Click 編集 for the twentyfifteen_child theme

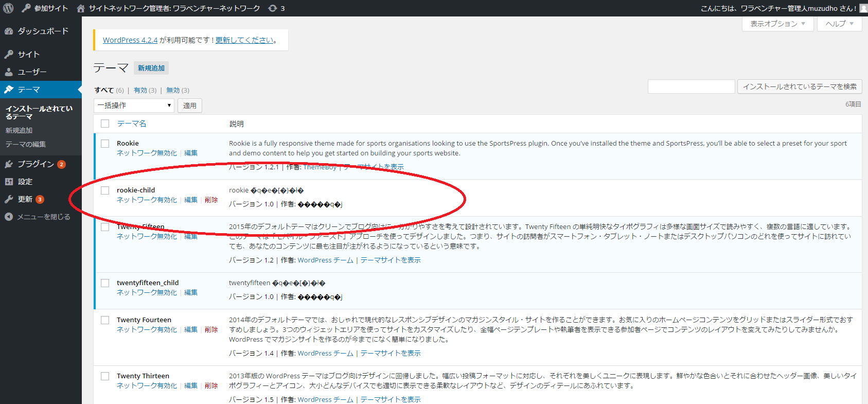click(191, 293)
